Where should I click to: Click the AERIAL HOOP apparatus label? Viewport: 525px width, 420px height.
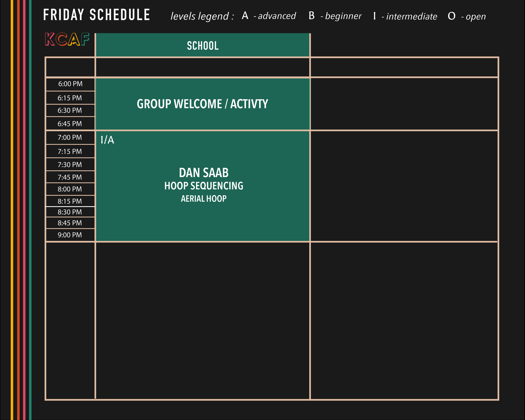[203, 199]
